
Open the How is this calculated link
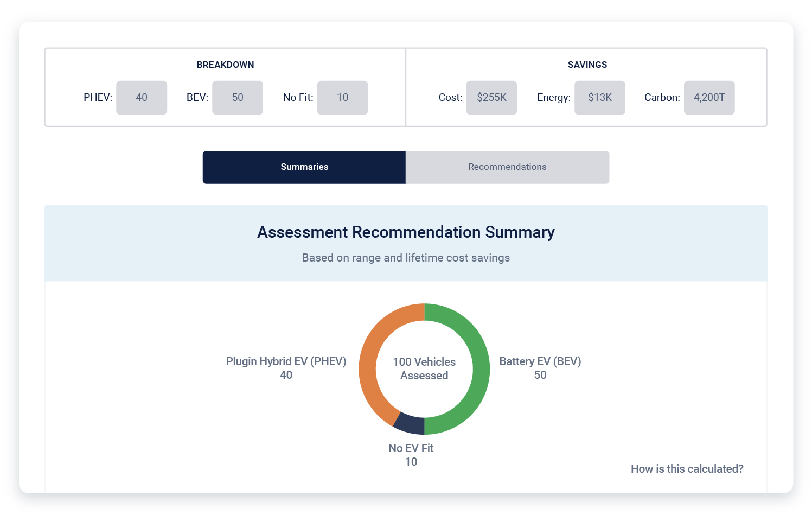tap(687, 469)
